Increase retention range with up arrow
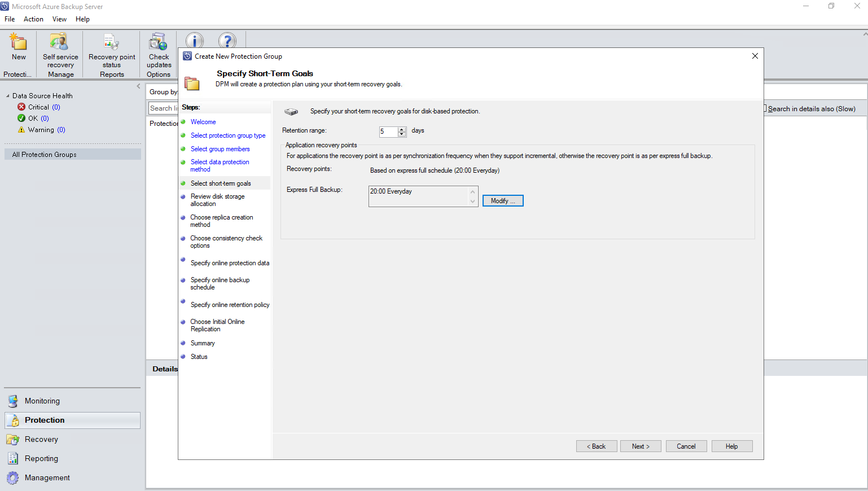 402,129
